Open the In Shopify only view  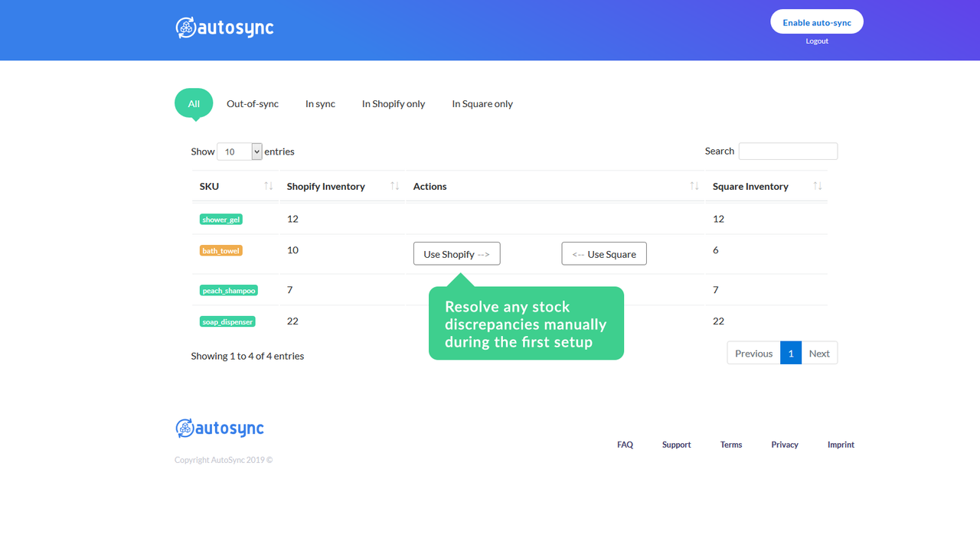(x=393, y=103)
